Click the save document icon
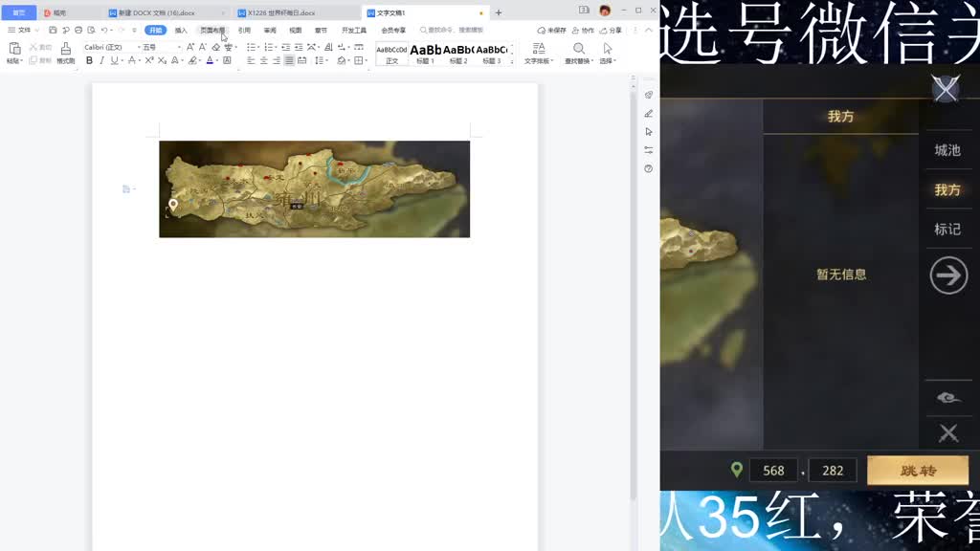980x551 pixels. pyautogui.click(x=53, y=30)
